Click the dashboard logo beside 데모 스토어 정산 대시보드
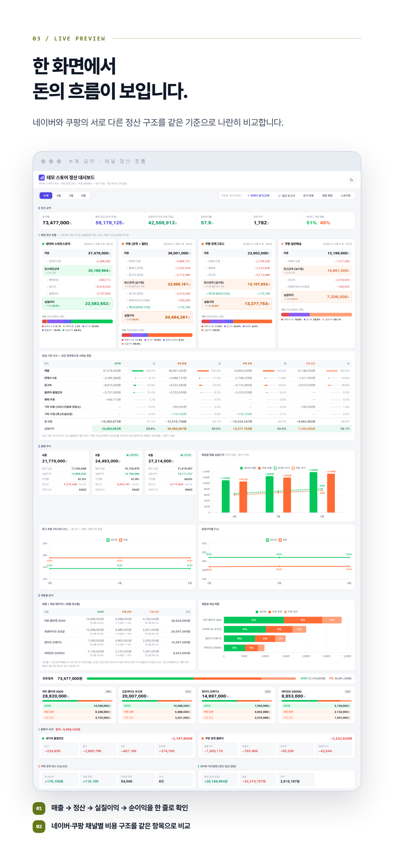The height and width of the screenshot is (868, 394). coord(41,177)
